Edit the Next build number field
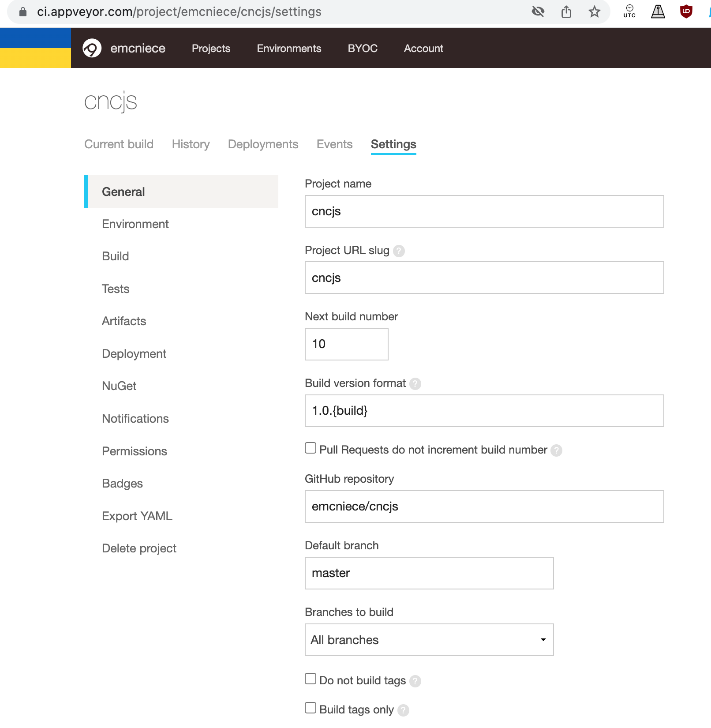711x728 pixels. click(346, 344)
